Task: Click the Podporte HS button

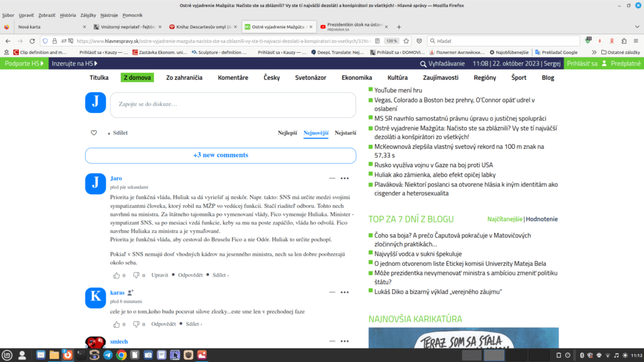Action: pyautogui.click(x=25, y=63)
